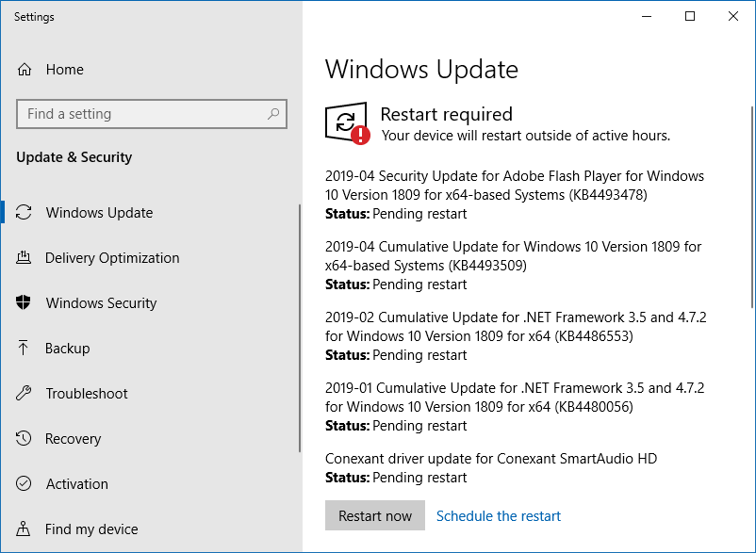
Task: Click the search magnifier icon
Action: pyautogui.click(x=273, y=114)
